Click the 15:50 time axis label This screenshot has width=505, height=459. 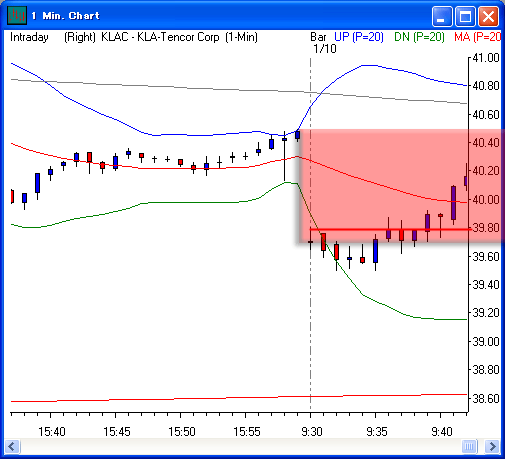point(182,432)
